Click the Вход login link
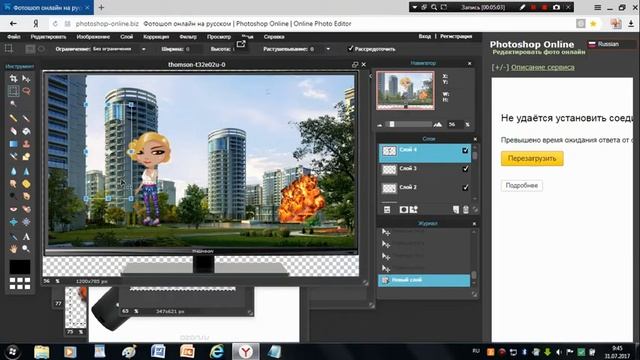 tap(424, 36)
